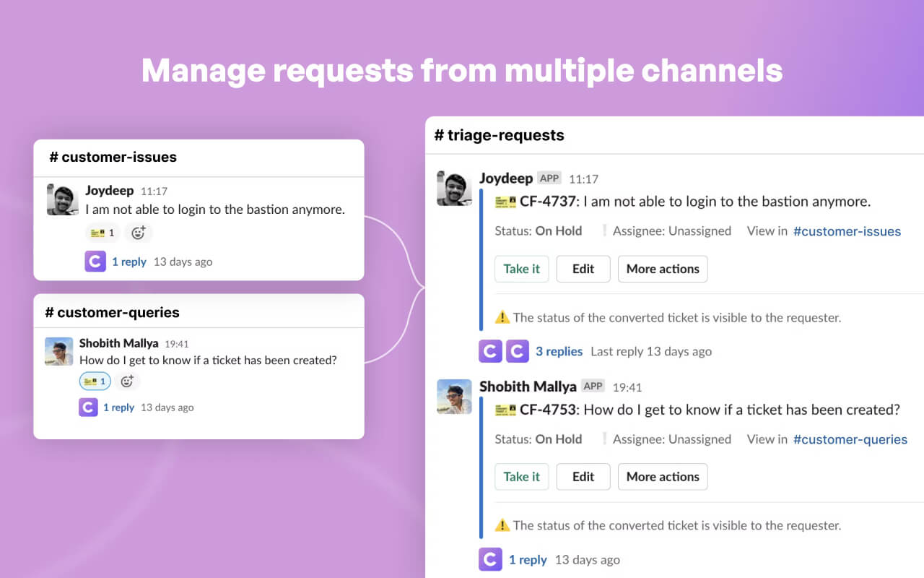The height and width of the screenshot is (578, 924).
Task: Click the bastion login message text in customer-issues
Action: (x=215, y=210)
